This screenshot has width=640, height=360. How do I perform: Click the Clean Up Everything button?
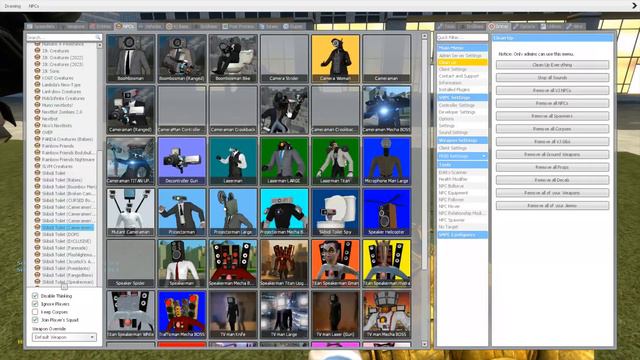552,65
